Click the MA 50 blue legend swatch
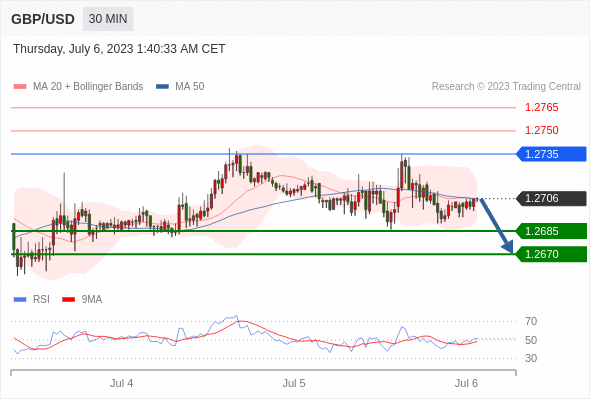590x400 pixels. coord(162,87)
